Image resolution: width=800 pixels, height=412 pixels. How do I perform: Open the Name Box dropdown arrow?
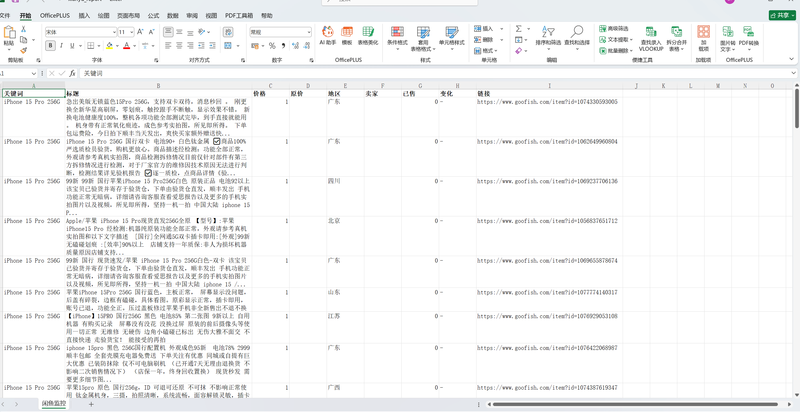tap(34, 73)
